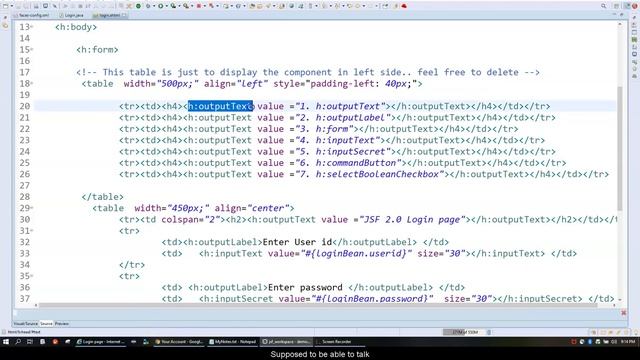Switch to Your Account Google Chrome window
Screen dimensions: 640x360
[179, 342]
